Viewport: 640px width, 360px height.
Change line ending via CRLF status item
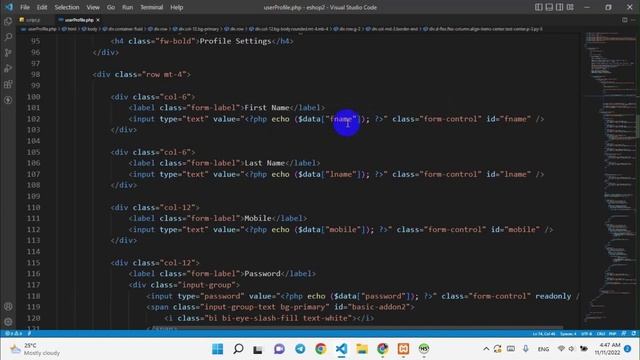coord(601,333)
